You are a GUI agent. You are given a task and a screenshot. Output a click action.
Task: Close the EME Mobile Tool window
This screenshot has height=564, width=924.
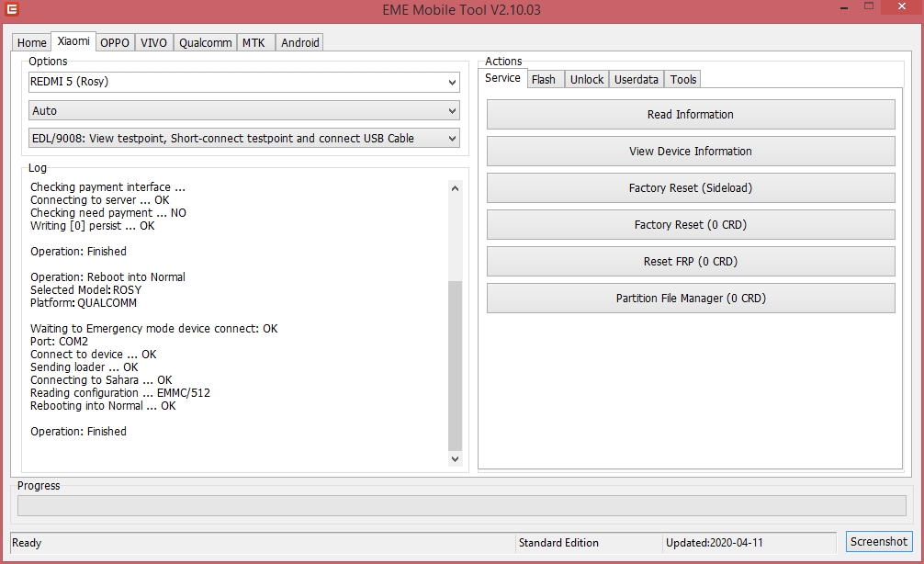pyautogui.click(x=902, y=7)
